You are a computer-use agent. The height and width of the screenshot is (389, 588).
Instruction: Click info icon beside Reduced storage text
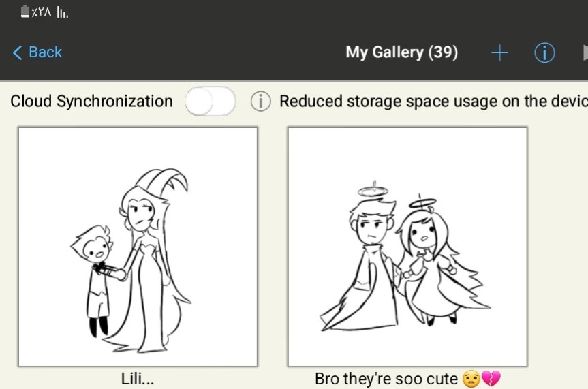(260, 102)
